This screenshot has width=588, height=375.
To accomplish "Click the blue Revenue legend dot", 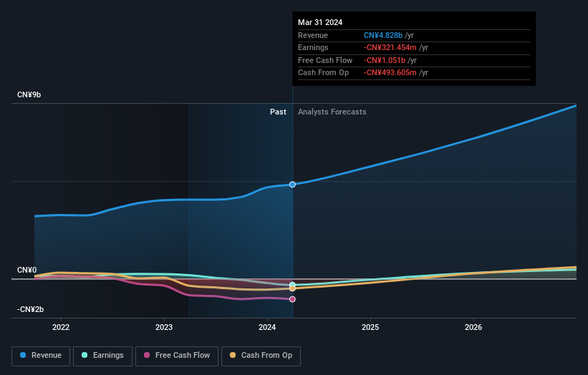I will pos(23,355).
